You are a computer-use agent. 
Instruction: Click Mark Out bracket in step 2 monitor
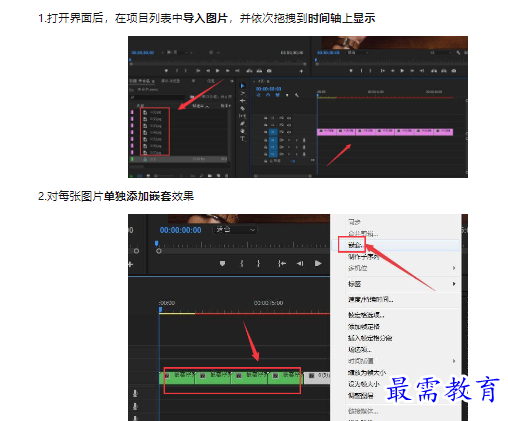tap(258, 264)
